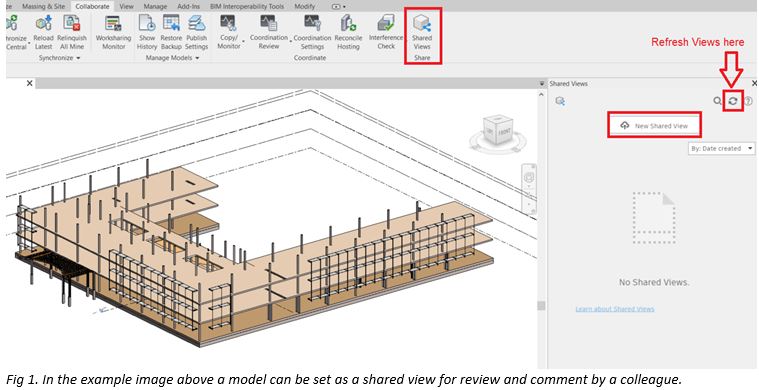This screenshot has height=390, width=759.
Task: Refresh the Shared Views list
Action: pyautogui.click(x=733, y=101)
